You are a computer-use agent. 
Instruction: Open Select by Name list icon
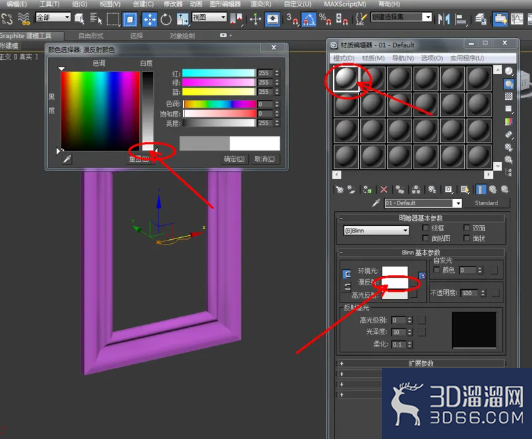(x=96, y=19)
